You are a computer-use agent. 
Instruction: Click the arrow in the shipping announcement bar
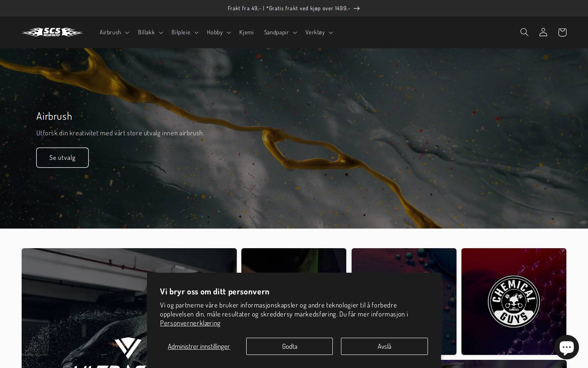coord(356,8)
